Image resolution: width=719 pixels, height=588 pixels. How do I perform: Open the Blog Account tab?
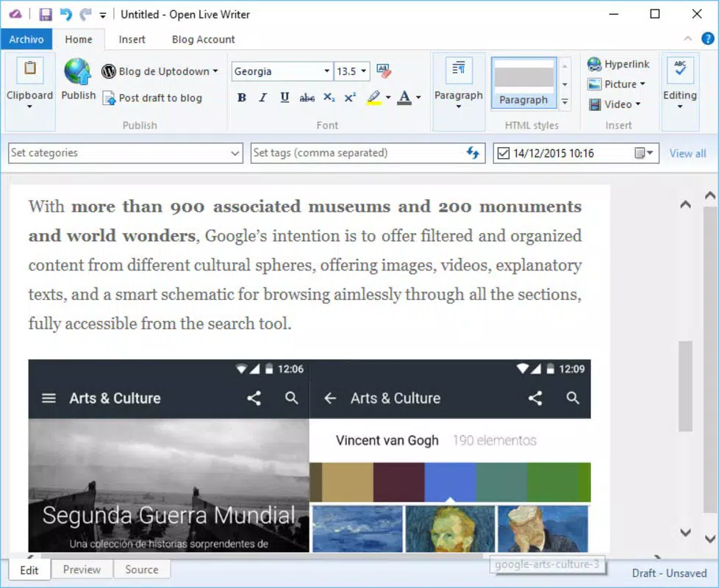(203, 40)
